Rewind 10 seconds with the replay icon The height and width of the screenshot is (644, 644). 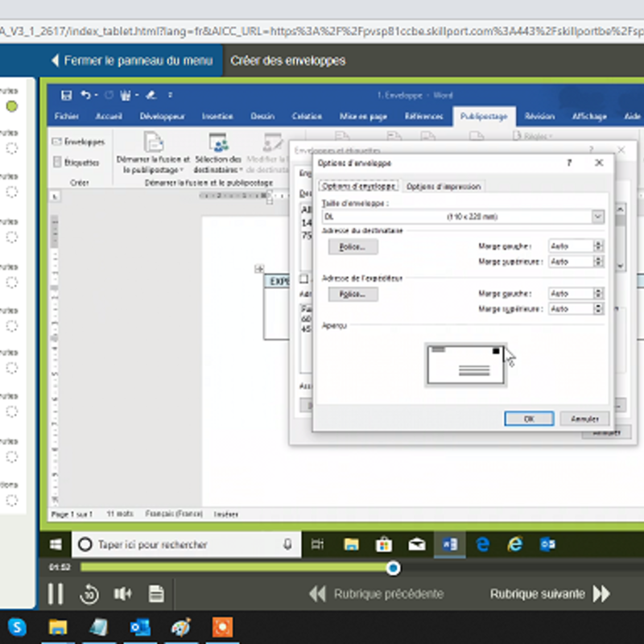point(89,594)
